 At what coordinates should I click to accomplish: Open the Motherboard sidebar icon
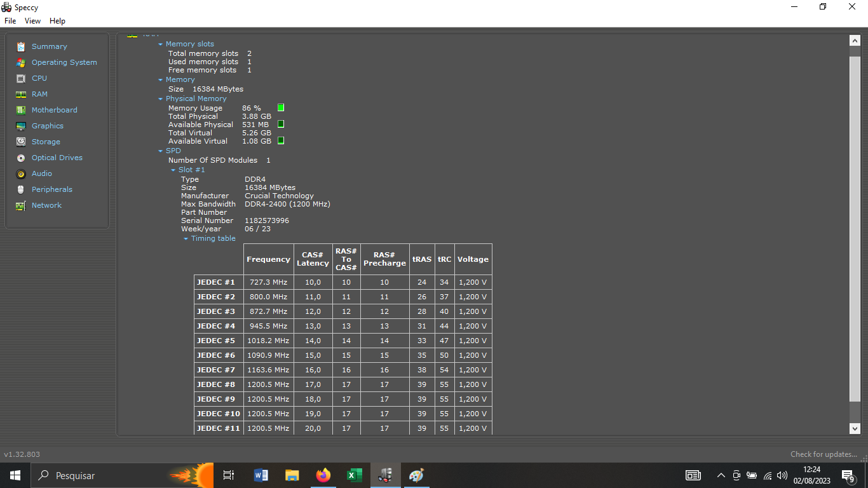click(21, 110)
